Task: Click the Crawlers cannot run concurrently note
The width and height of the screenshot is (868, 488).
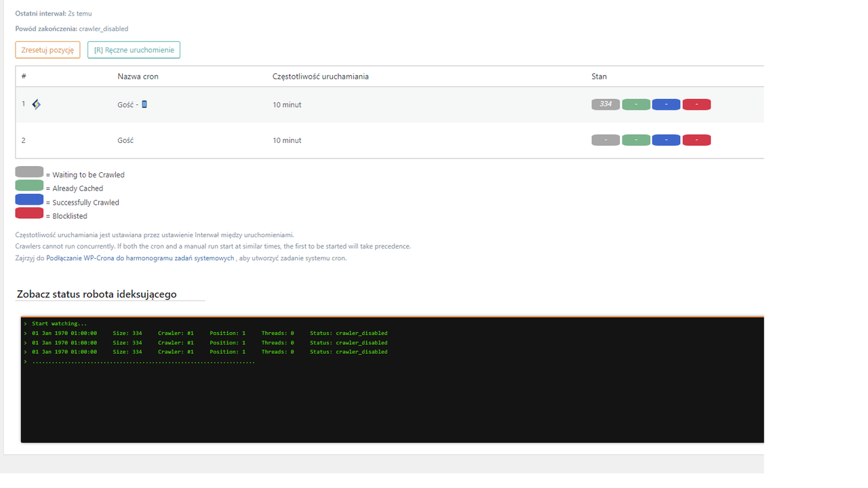Action: click(x=213, y=247)
